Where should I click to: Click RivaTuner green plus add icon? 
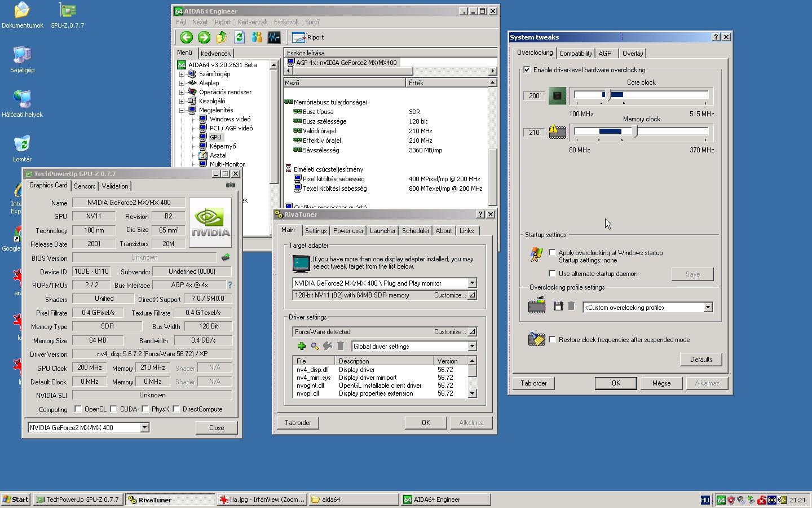pos(301,346)
